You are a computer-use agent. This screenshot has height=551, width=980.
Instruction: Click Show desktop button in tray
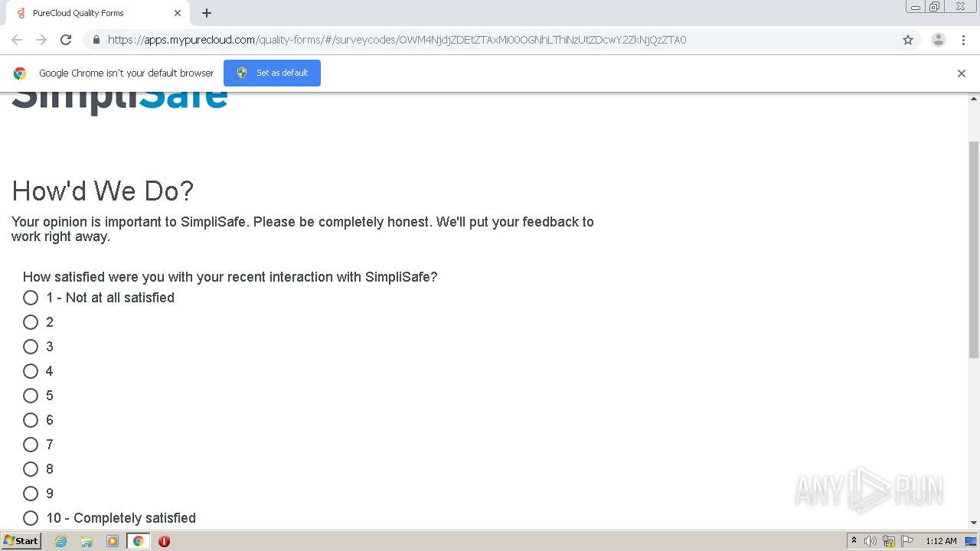click(971, 541)
